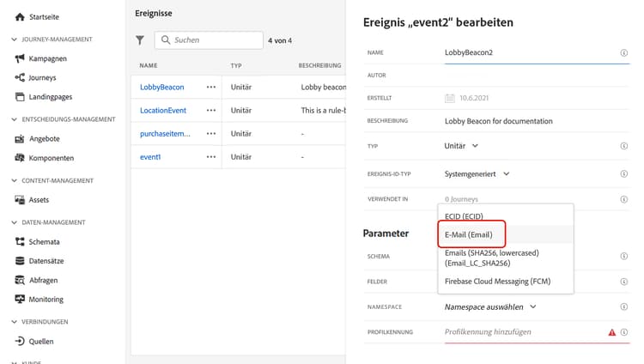Click the Journeys icon in sidebar
Screen dimensions: 644x364
(x=20, y=77)
